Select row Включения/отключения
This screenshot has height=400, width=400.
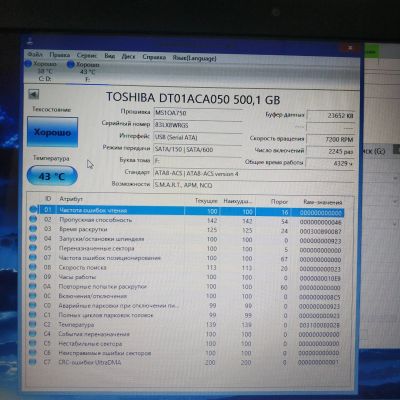coord(186,296)
